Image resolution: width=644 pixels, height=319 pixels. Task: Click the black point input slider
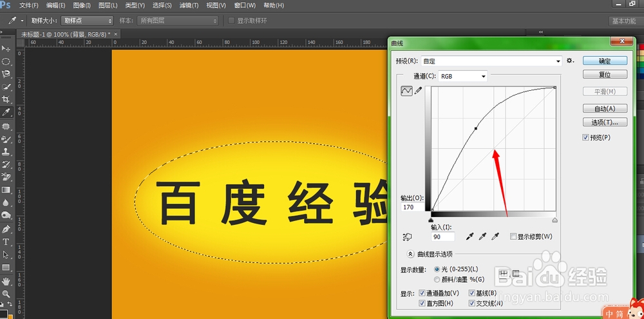431,220
